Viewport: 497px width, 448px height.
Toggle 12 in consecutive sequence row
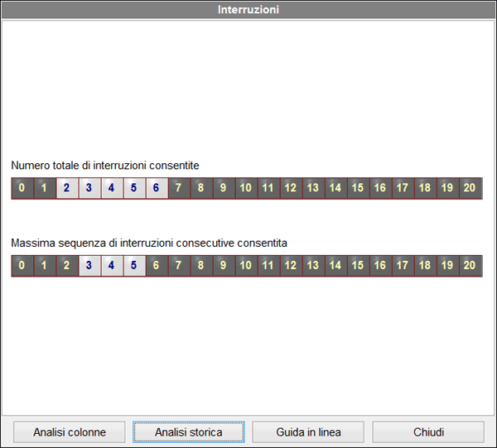pyautogui.click(x=290, y=266)
